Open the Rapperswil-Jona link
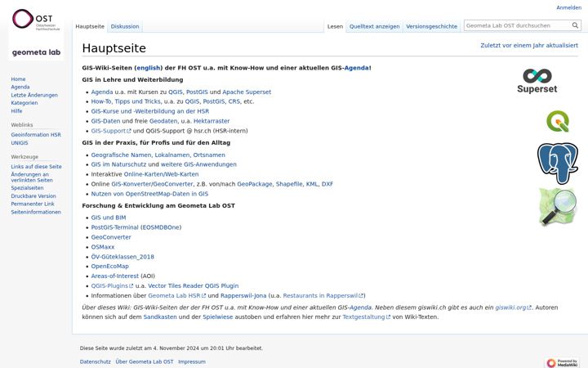The width and height of the screenshot is (588, 368). click(x=243, y=295)
